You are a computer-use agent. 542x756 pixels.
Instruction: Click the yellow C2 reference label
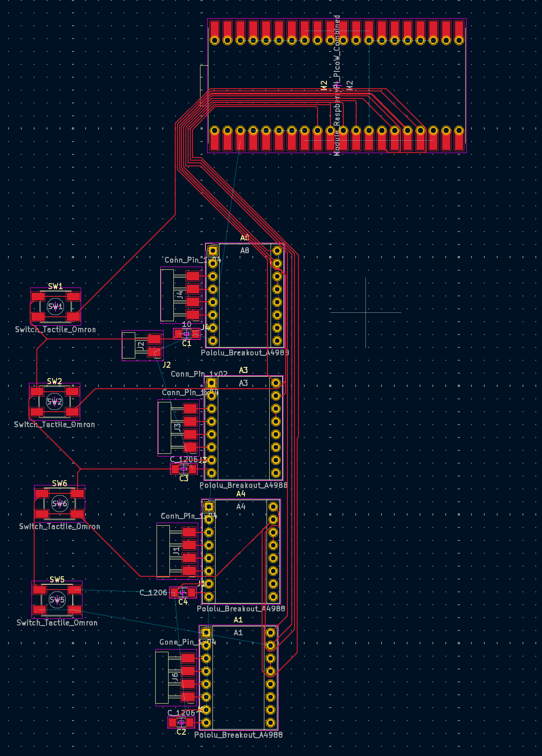tap(181, 732)
